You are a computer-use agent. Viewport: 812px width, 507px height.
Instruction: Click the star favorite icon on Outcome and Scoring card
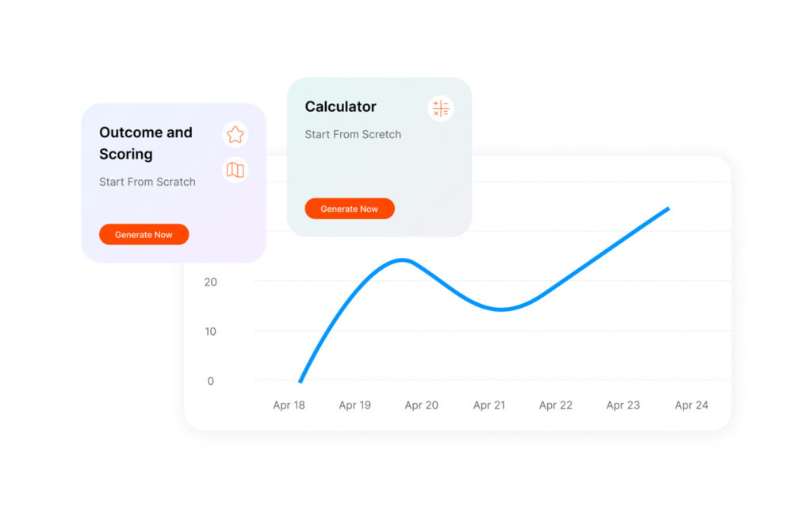[235, 134]
